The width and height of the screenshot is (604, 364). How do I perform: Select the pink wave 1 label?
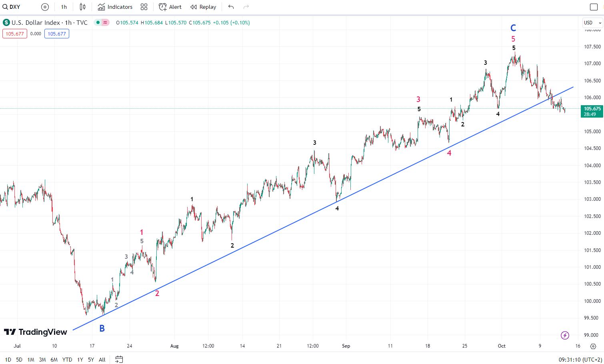point(142,232)
